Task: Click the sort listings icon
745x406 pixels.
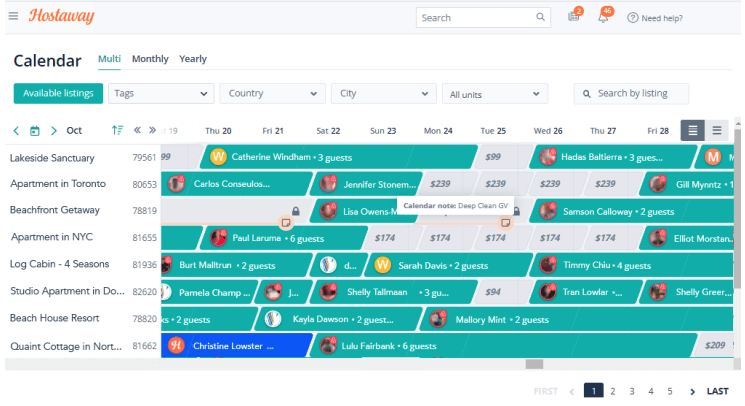Action: (117, 130)
